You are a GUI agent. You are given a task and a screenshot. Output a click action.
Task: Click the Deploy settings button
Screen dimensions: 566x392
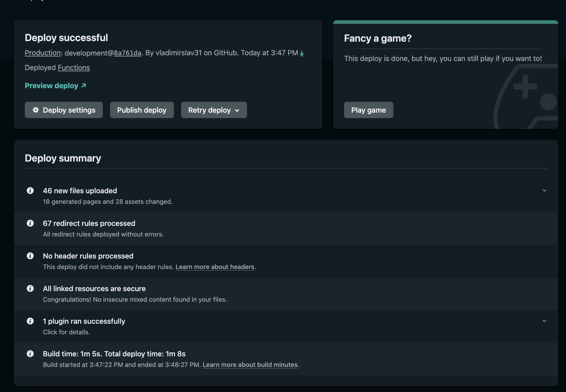click(69, 110)
